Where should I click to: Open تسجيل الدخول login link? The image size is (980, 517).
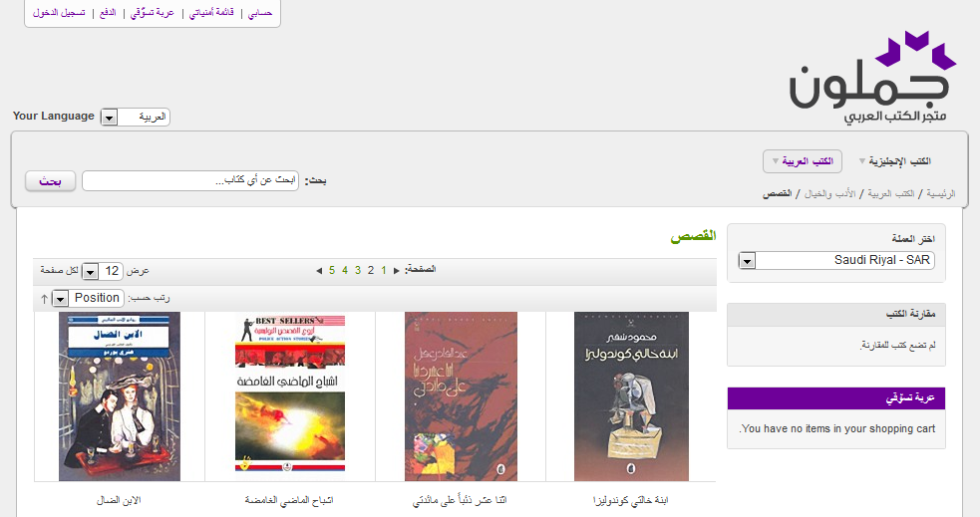59,13
